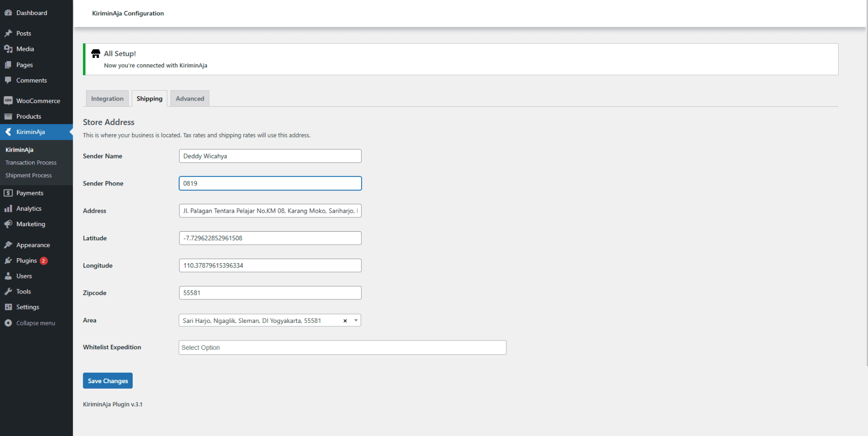Click the Collapse menu arrow icon
Screen dimensions: 868x436
click(8, 323)
